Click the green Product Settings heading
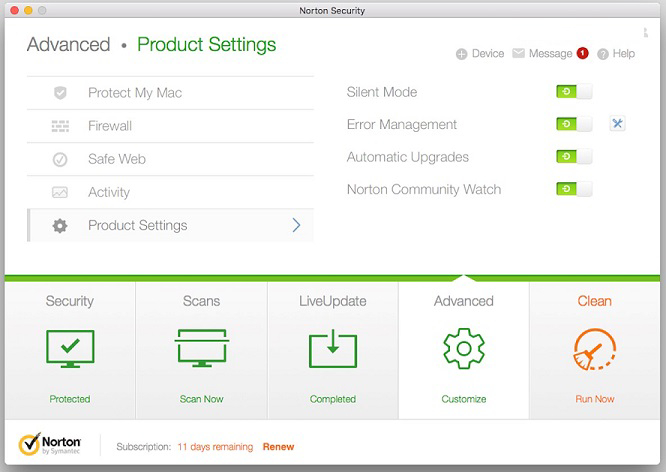This screenshot has width=666, height=472. 206,45
